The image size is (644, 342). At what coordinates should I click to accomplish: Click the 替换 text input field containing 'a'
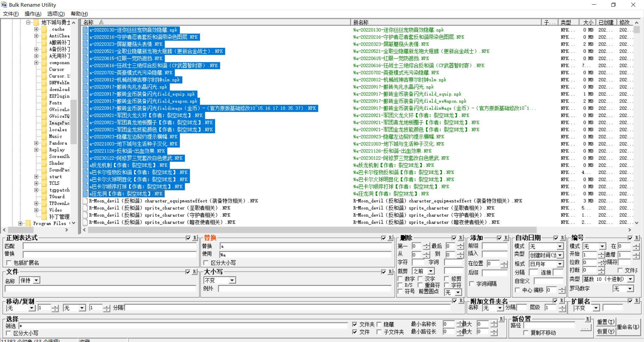(x=305, y=246)
